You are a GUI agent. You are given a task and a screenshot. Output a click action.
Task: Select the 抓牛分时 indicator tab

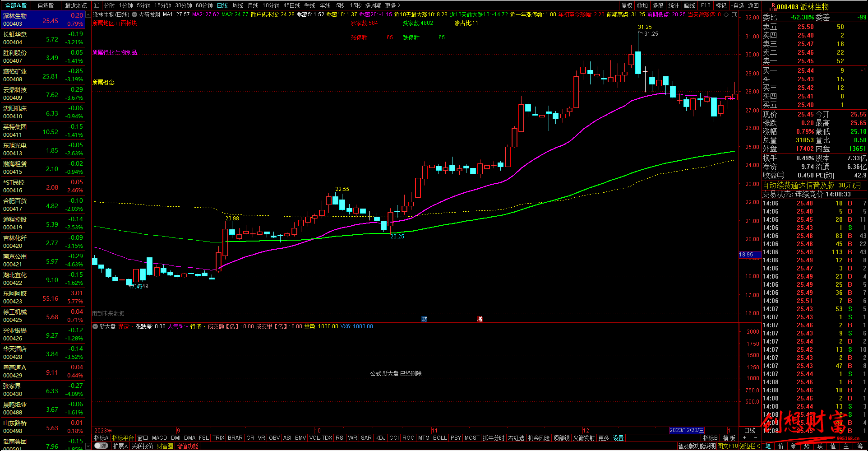(494, 438)
